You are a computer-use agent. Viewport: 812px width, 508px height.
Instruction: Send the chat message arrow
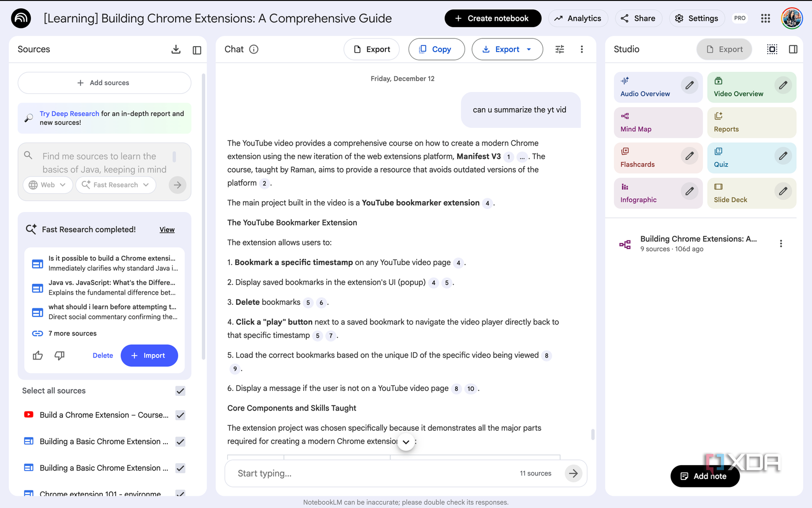[573, 473]
